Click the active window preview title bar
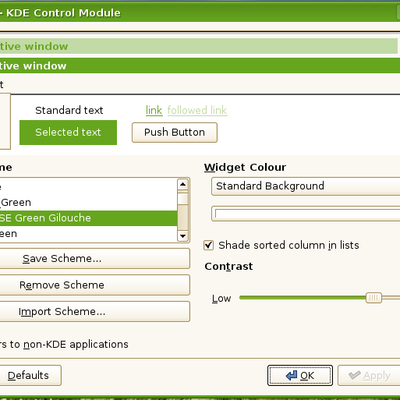 tap(200, 66)
